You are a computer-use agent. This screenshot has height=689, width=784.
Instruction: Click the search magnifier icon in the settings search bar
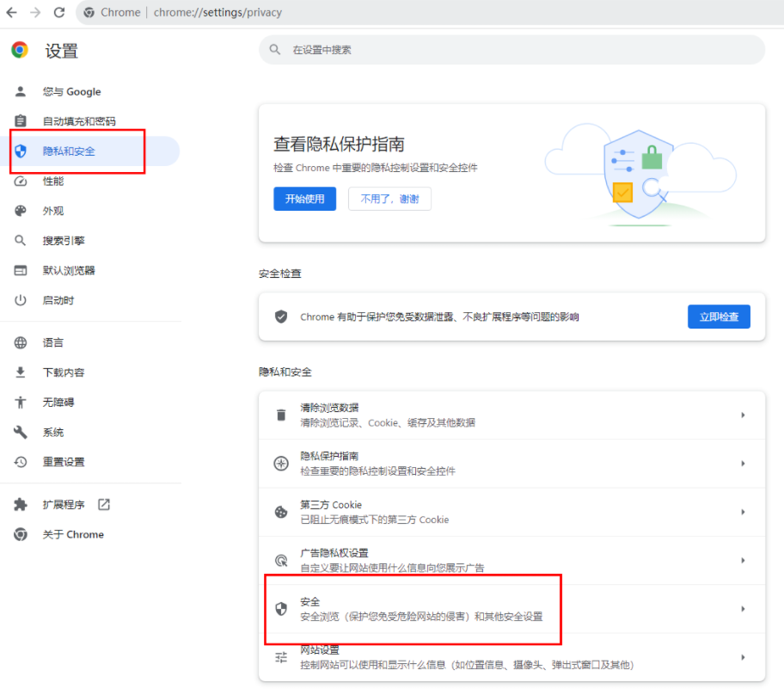(x=275, y=50)
